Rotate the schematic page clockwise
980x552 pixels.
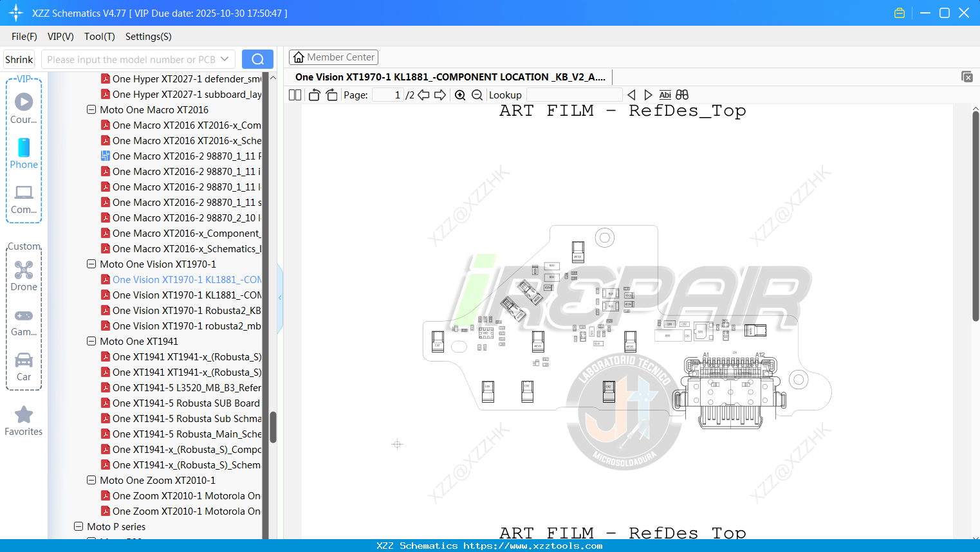tap(331, 95)
